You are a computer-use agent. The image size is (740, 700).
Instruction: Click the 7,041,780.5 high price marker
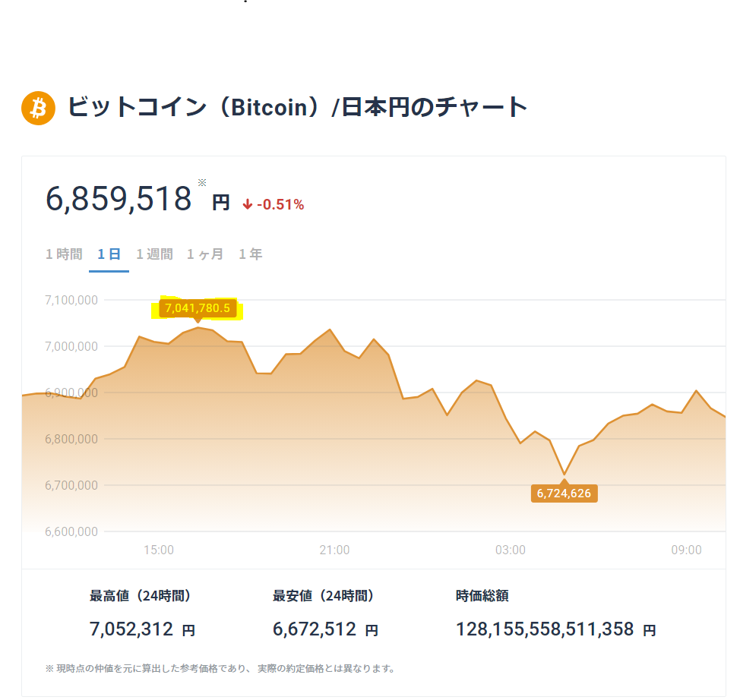[198, 308]
